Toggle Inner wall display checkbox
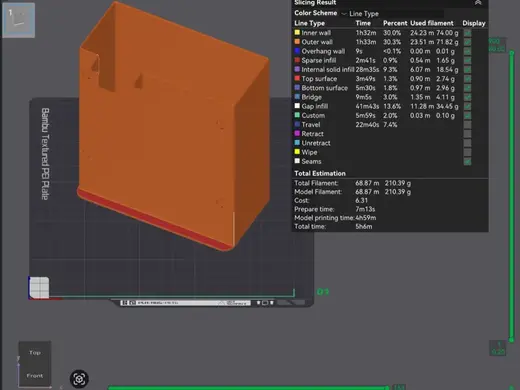Image resolution: width=520 pixels, height=390 pixels. [x=467, y=33]
